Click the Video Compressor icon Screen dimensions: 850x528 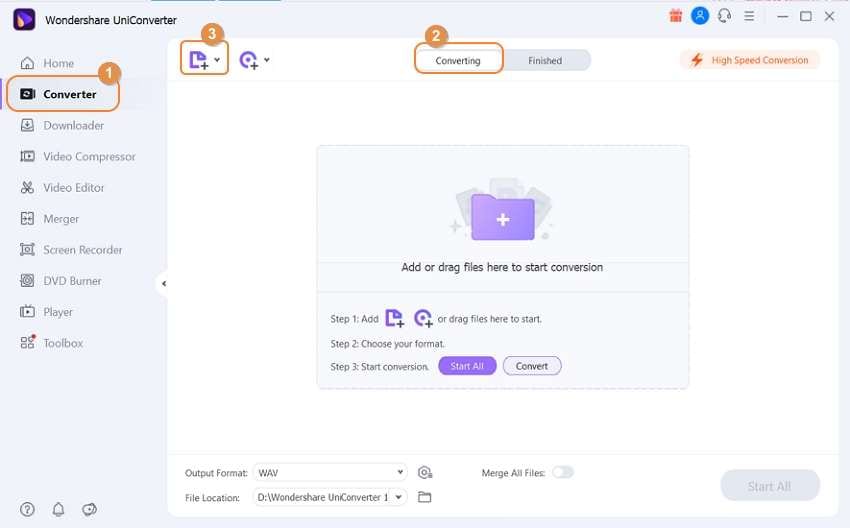27,157
